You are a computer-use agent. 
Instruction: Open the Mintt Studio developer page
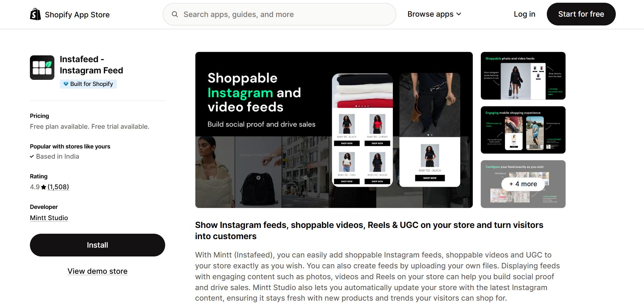[49, 218]
